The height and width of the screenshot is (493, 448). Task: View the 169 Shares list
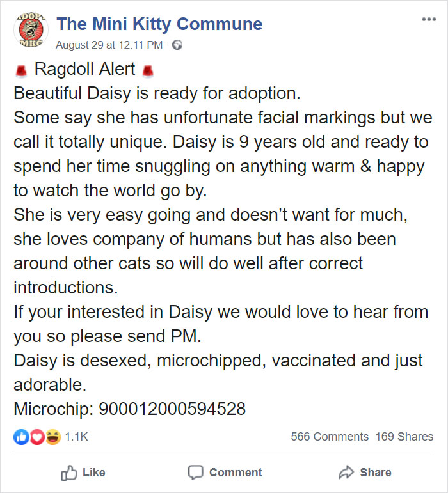(404, 437)
